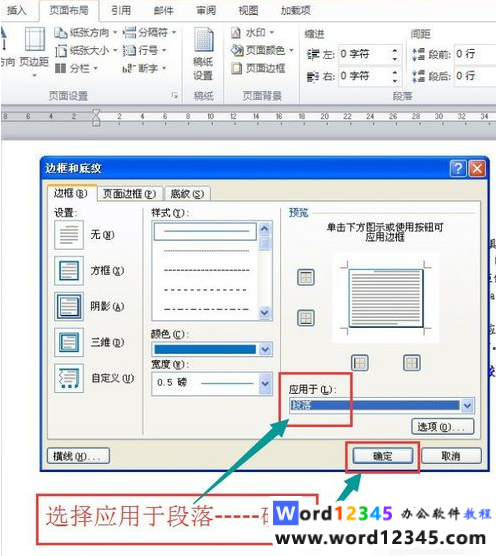496x556 pixels.
Task: Click the 页面边框 page borders command
Action: click(258, 68)
